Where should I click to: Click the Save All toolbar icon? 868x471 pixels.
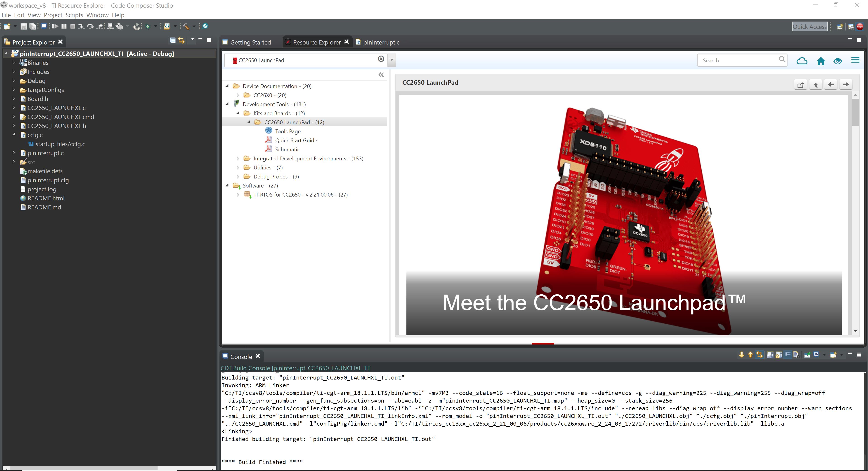(33, 26)
